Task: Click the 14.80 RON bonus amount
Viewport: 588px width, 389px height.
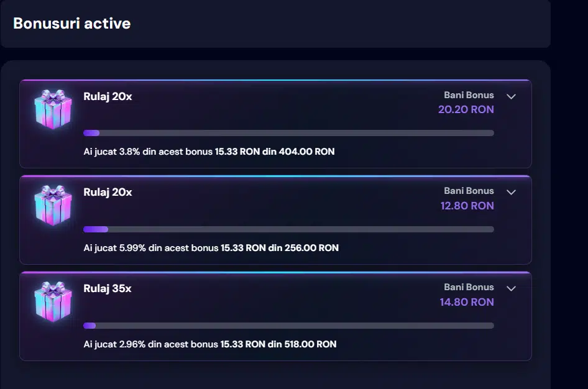Action: coord(467,302)
